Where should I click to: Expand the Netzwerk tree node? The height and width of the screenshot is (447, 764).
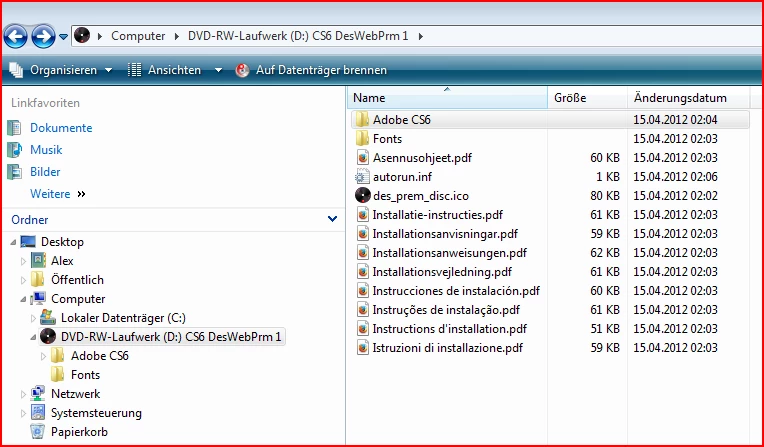(x=23, y=394)
